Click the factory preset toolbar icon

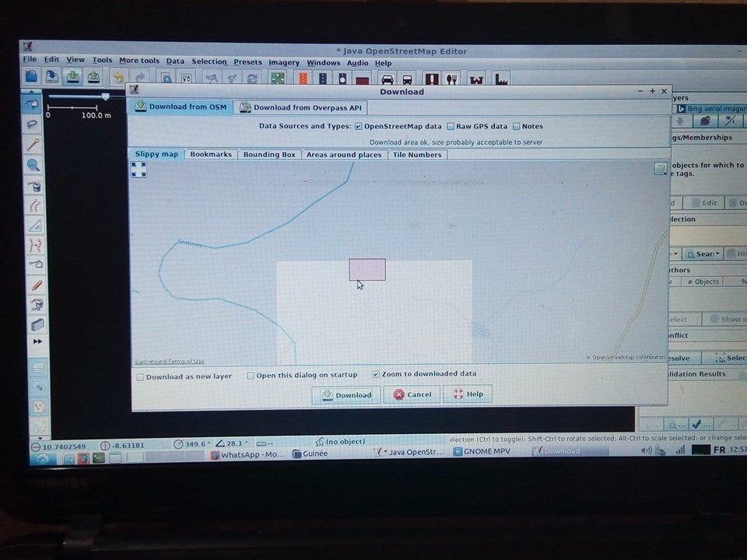pyautogui.click(x=501, y=79)
